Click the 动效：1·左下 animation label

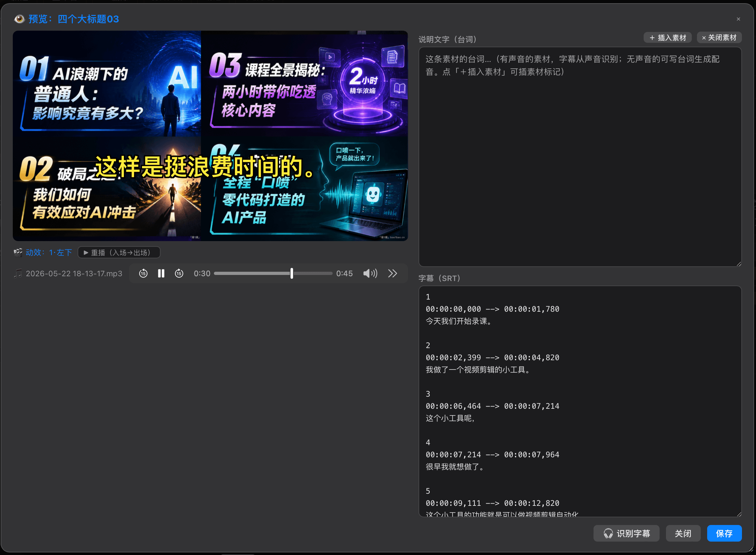(x=49, y=252)
